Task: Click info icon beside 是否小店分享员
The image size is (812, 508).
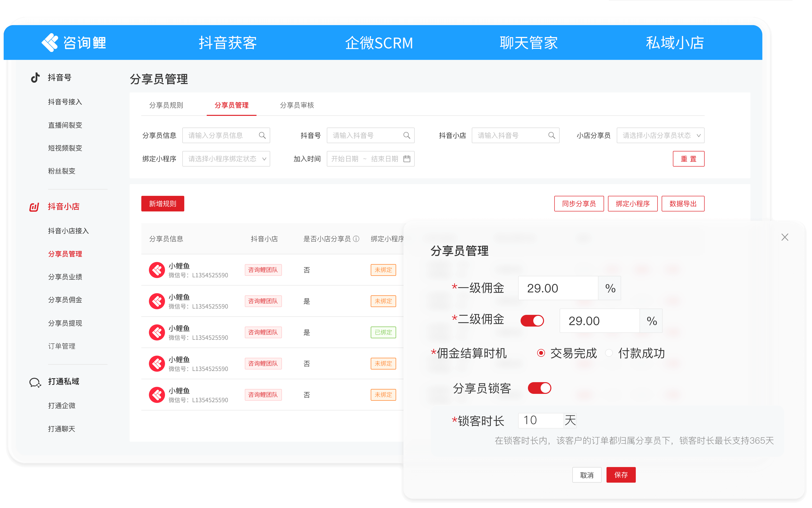Action: 356,239
